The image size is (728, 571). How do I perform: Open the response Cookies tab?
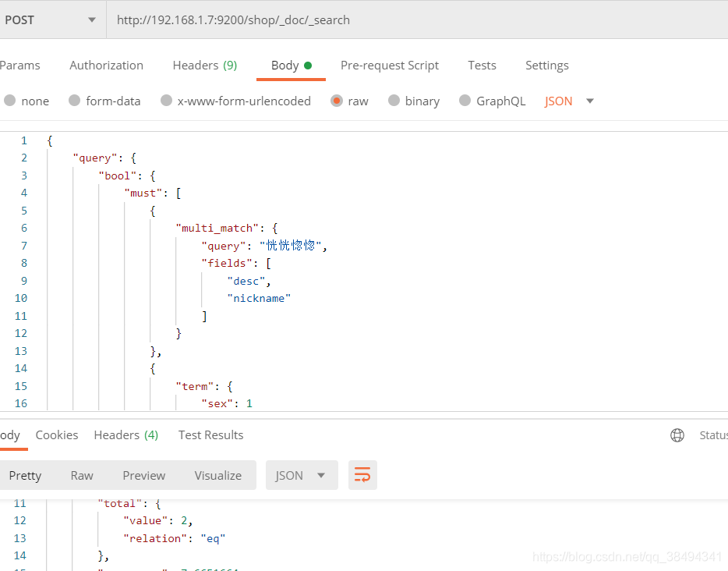[57, 435]
